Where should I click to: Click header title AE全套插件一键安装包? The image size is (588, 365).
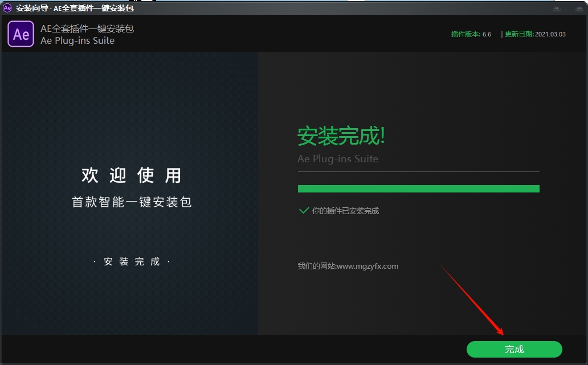pyautogui.click(x=87, y=28)
